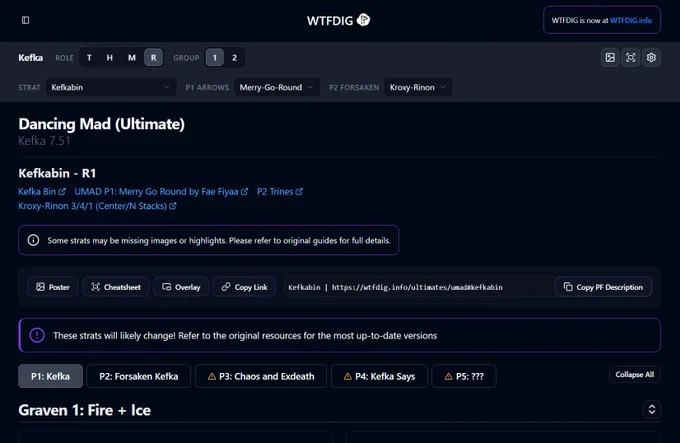Viewport: 680px width, 443px height.
Task: Choose group 1
Action: (x=215, y=58)
